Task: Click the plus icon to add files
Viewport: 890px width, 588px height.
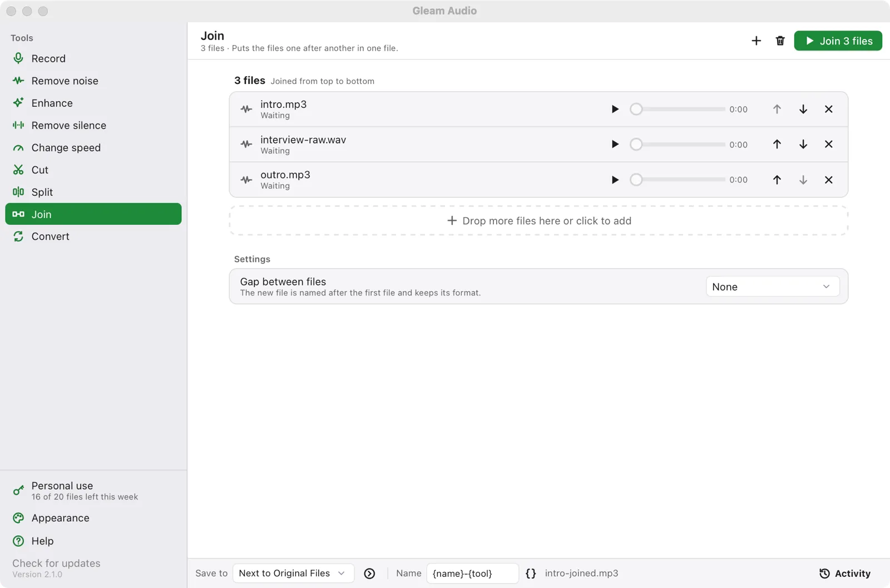Action: tap(756, 41)
